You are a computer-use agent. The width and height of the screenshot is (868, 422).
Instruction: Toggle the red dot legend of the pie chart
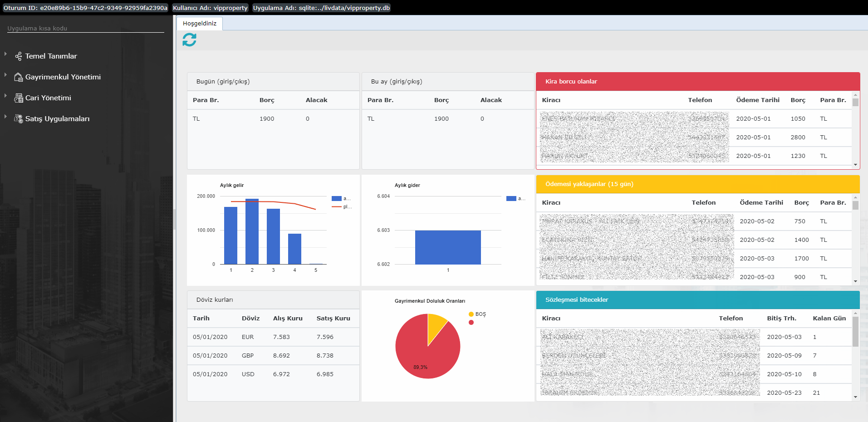point(471,323)
